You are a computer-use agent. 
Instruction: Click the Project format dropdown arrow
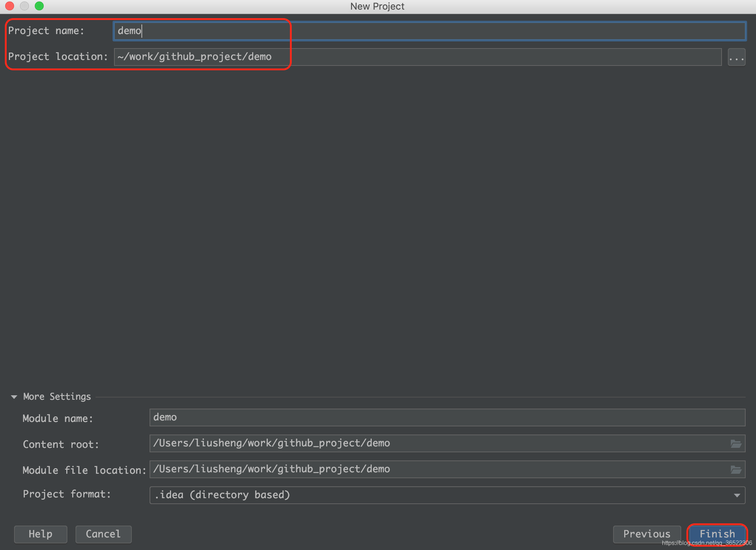737,496
